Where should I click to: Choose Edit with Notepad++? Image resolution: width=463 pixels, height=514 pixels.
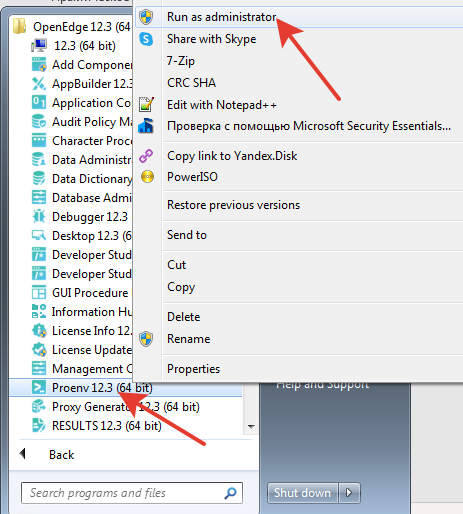coord(222,105)
